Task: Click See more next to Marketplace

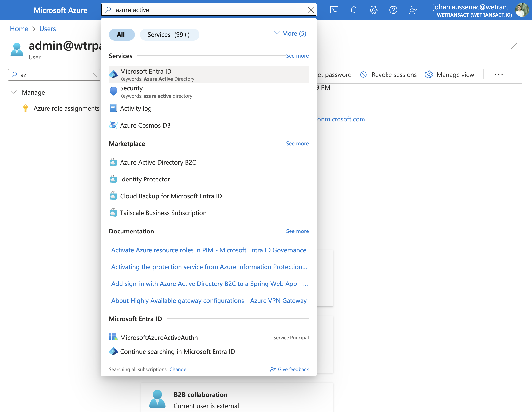Action: click(297, 144)
